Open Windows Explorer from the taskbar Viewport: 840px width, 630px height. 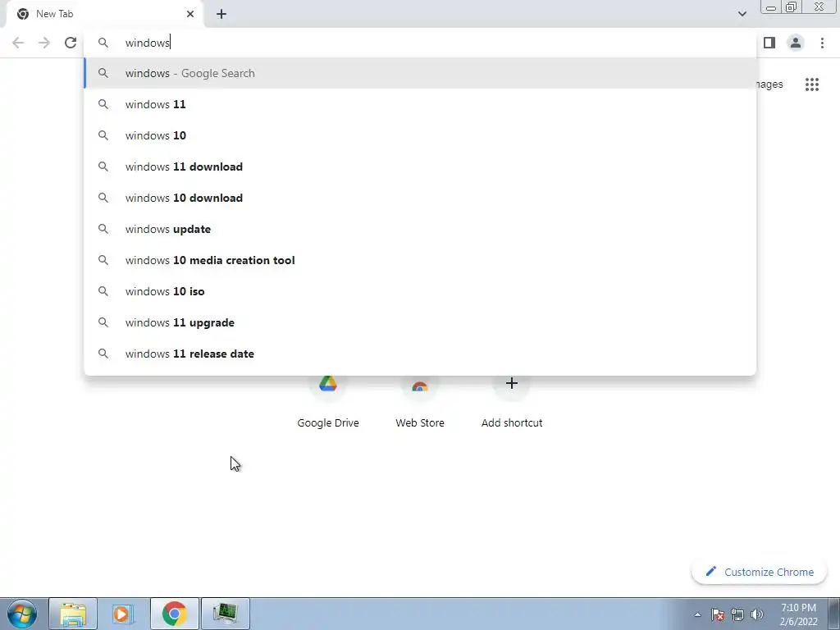pyautogui.click(x=73, y=614)
